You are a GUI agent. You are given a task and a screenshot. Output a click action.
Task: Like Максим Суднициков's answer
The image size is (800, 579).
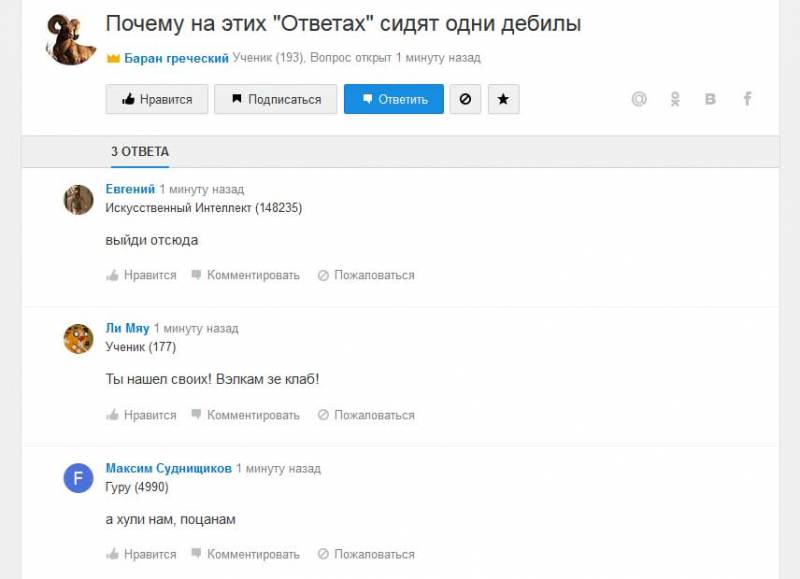141,555
